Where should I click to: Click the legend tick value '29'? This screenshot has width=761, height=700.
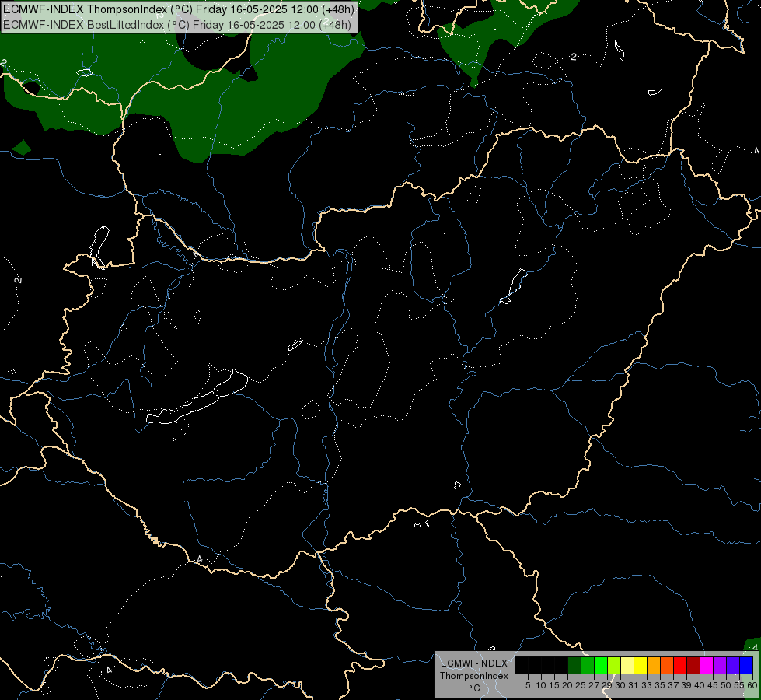(607, 685)
